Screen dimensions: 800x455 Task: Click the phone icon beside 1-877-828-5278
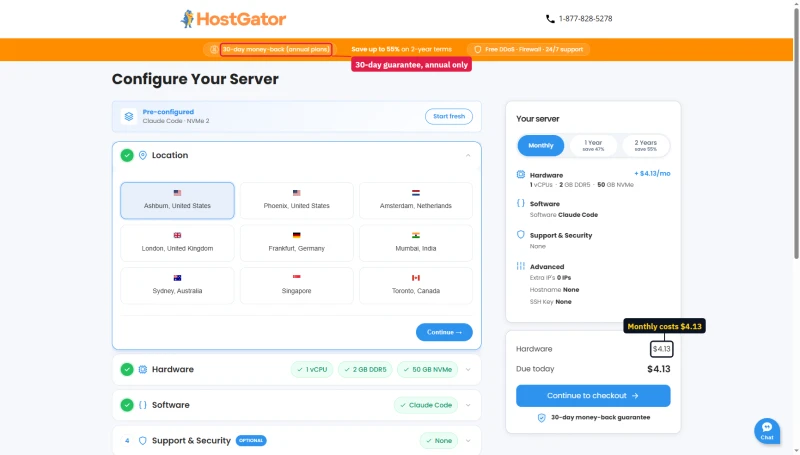point(550,19)
